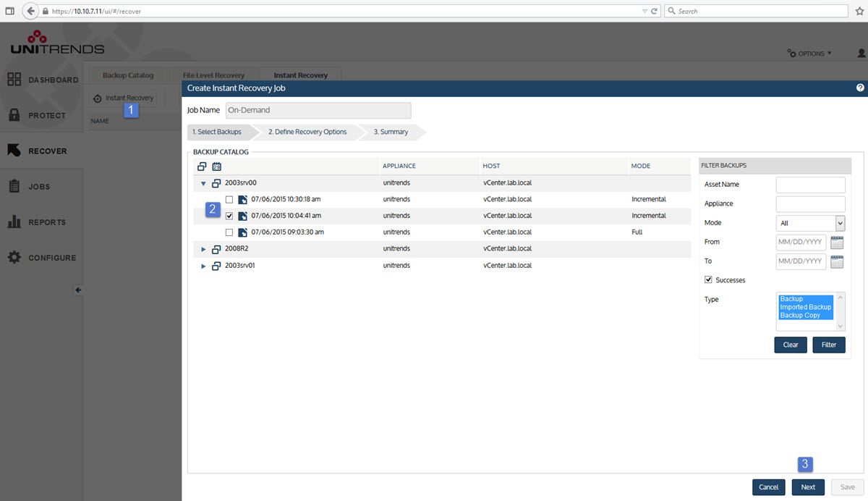
Task: Click the browser reload icon
Action: [654, 12]
